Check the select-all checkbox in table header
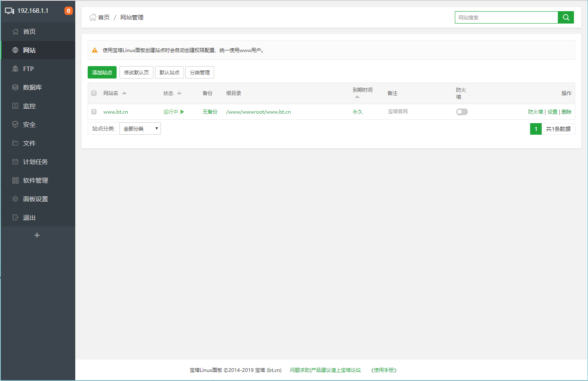This screenshot has height=381, width=588. coord(94,93)
